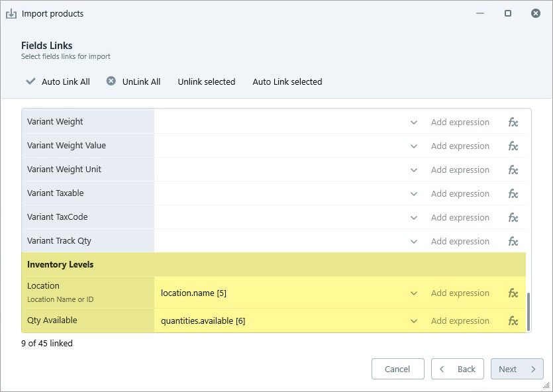The height and width of the screenshot is (392, 553).
Task: Open fx editor for Variant Track Qty
Action: click(513, 242)
